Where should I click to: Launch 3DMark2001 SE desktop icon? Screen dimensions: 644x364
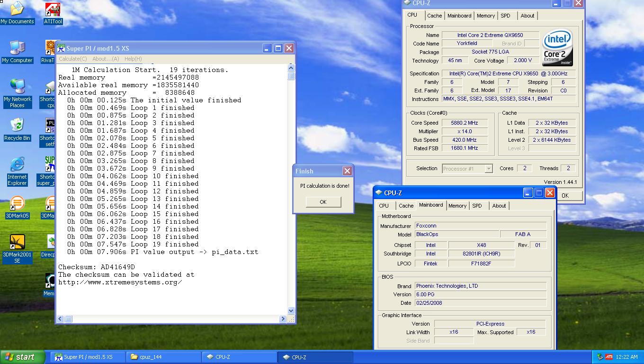tap(17, 249)
